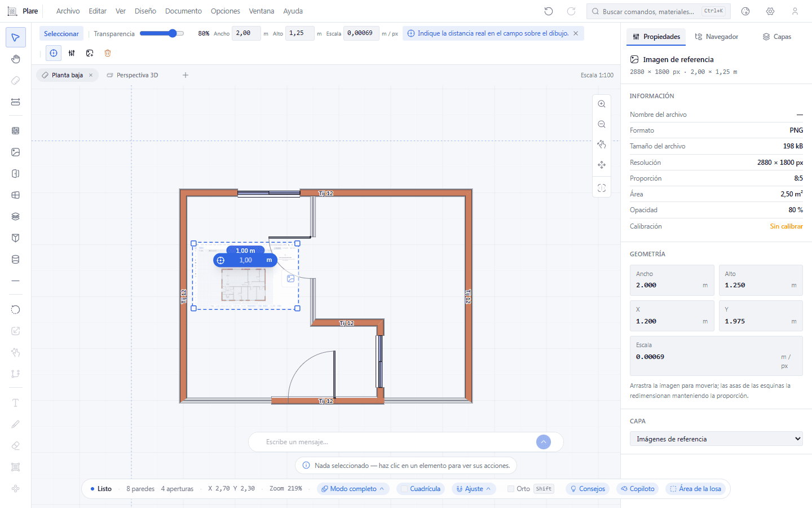Open the Ajuste snapping dropdown
The image size is (812, 508).
(474, 489)
